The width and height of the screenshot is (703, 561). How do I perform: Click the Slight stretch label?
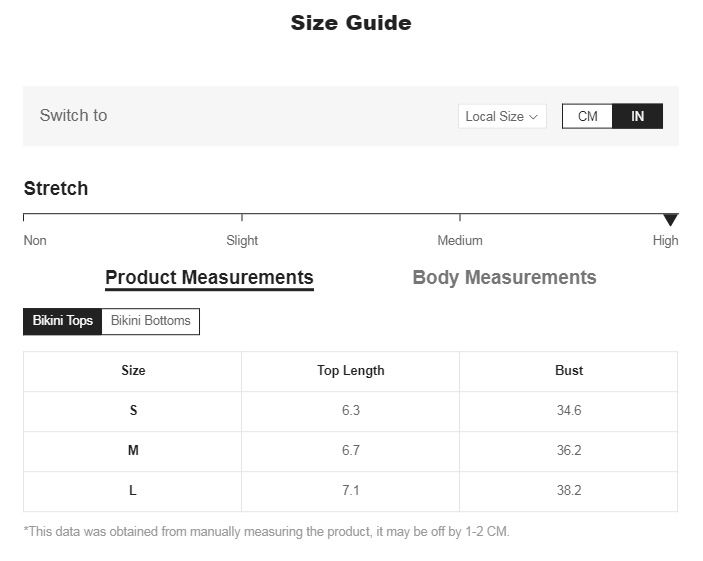(x=242, y=240)
